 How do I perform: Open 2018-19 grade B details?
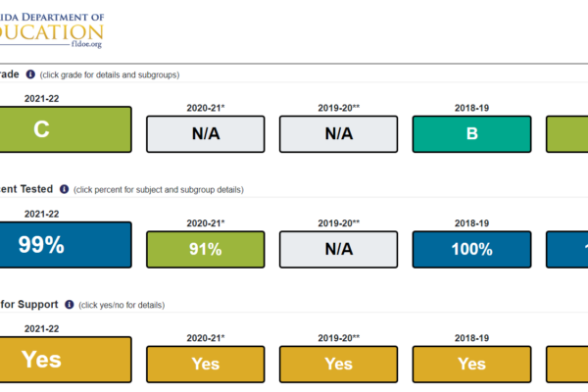click(471, 134)
